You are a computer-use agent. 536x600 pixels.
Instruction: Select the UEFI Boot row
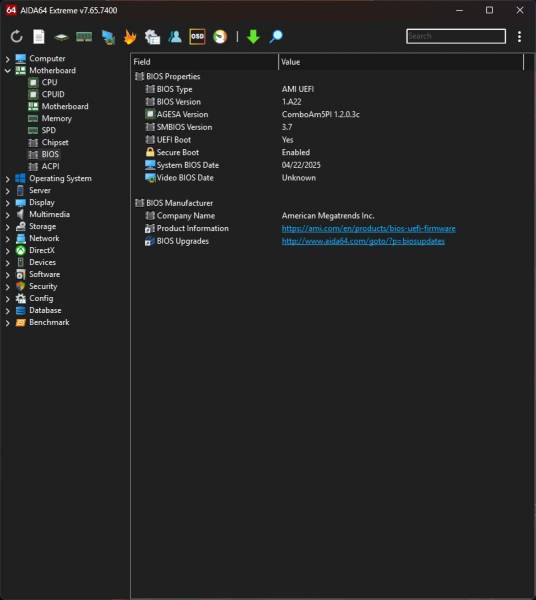pos(327,140)
